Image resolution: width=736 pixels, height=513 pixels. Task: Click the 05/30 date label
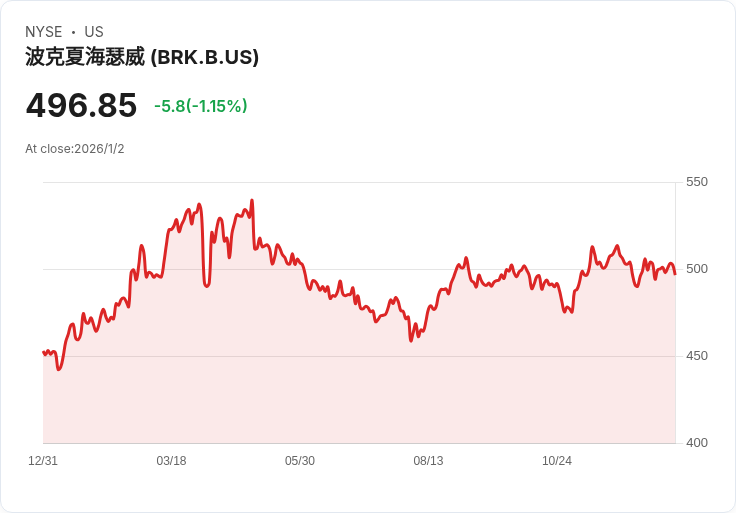pos(300,461)
